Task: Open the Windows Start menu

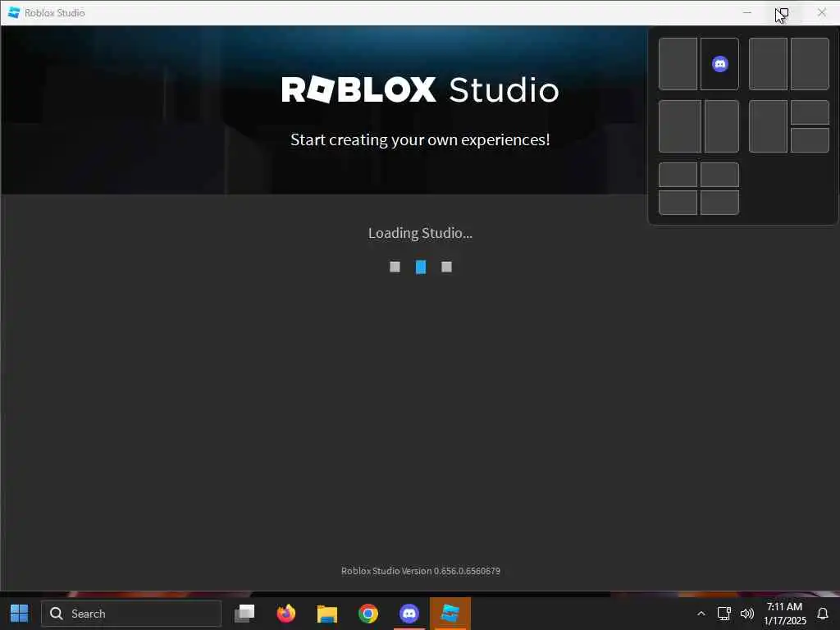Action: [20, 614]
